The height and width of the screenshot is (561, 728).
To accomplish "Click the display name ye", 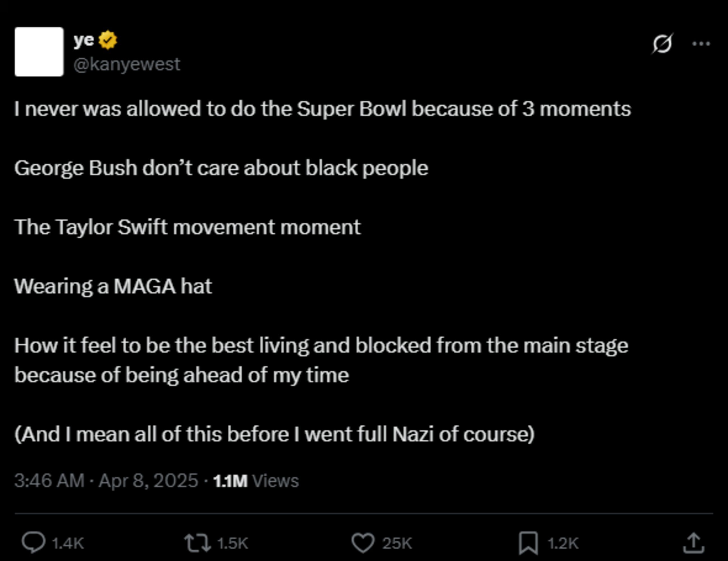I will click(84, 40).
